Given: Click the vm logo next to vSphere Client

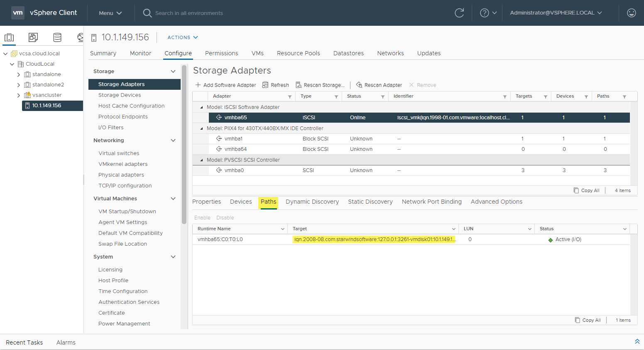Looking at the screenshot, I should tap(17, 12).
